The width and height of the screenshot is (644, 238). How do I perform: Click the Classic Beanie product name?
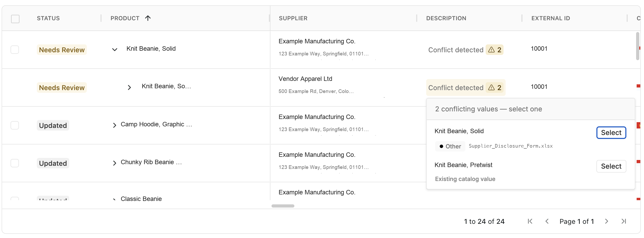[141, 199]
